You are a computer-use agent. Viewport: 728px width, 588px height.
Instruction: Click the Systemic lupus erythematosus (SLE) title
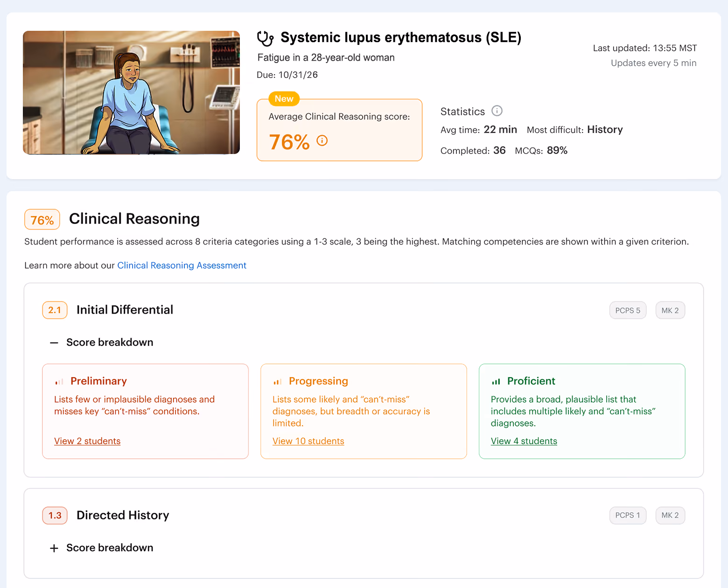click(401, 37)
